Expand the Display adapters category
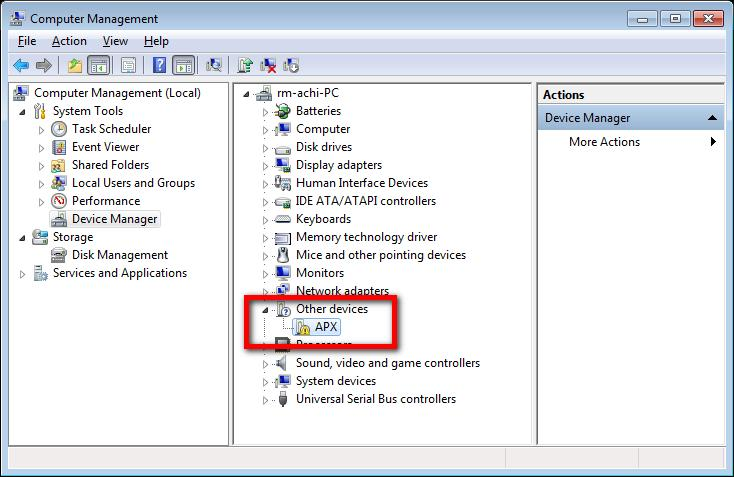Viewport: 734px width, 477px height. (265, 166)
